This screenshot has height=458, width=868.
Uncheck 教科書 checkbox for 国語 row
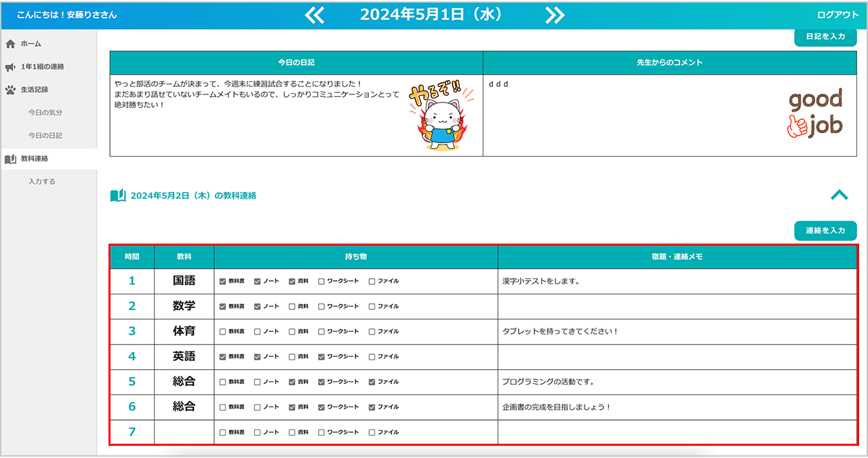pyautogui.click(x=222, y=281)
